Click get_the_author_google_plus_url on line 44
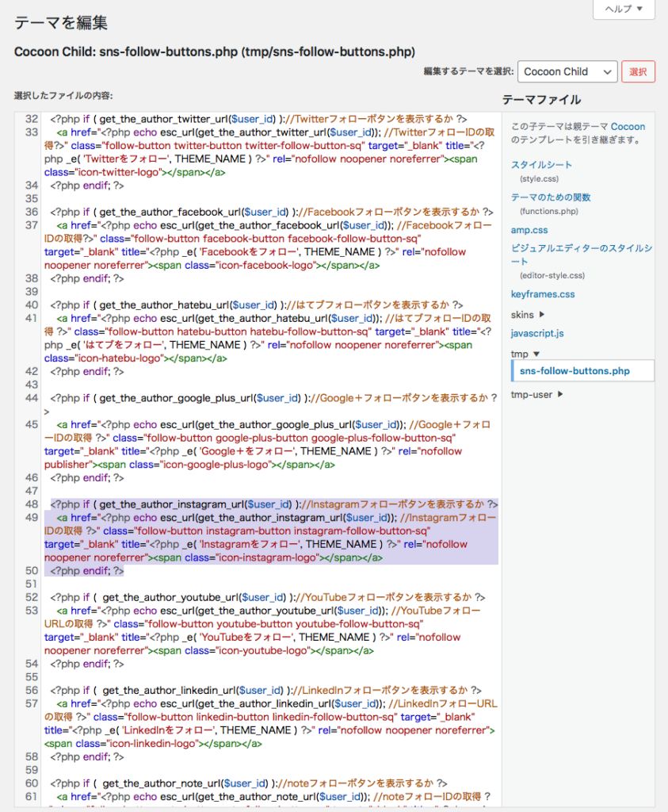668x812 pixels. [x=177, y=398]
